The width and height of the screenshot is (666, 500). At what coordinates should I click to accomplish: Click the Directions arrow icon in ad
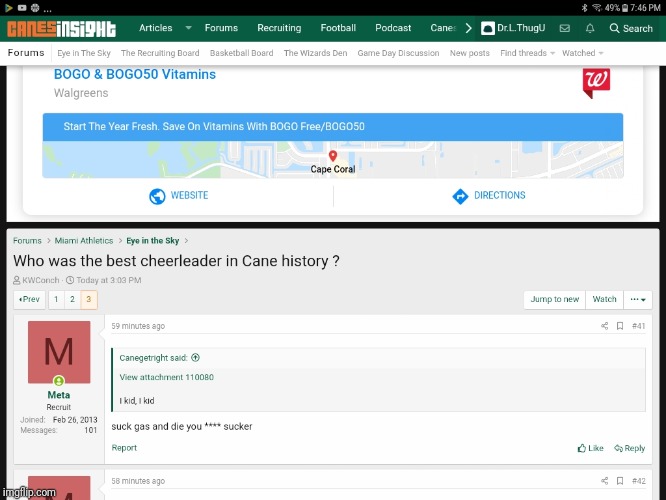(460, 196)
